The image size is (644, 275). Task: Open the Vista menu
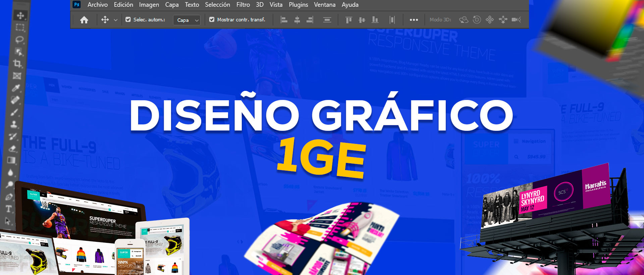point(276,5)
